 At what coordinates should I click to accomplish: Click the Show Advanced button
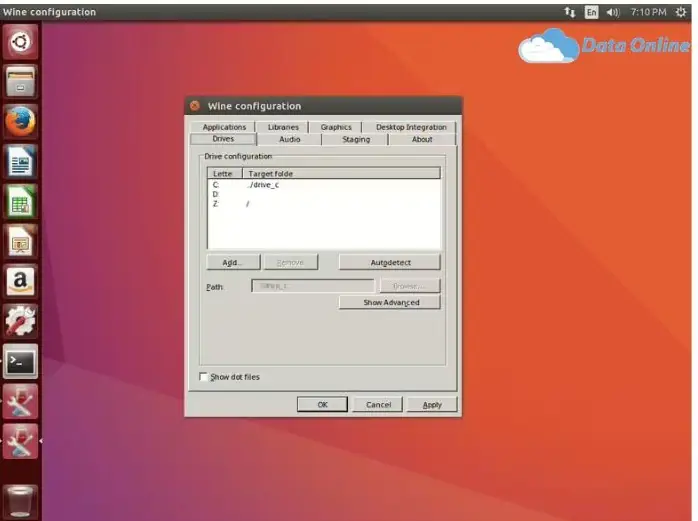pyautogui.click(x=390, y=302)
